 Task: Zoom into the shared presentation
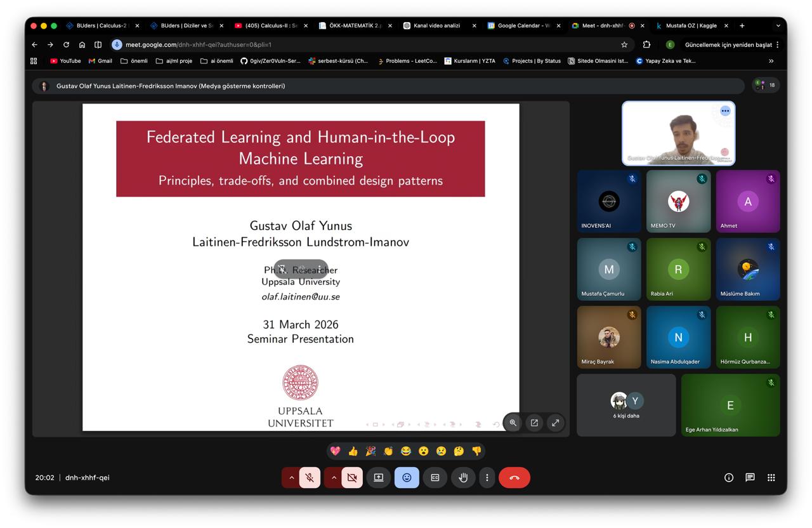[513, 423]
